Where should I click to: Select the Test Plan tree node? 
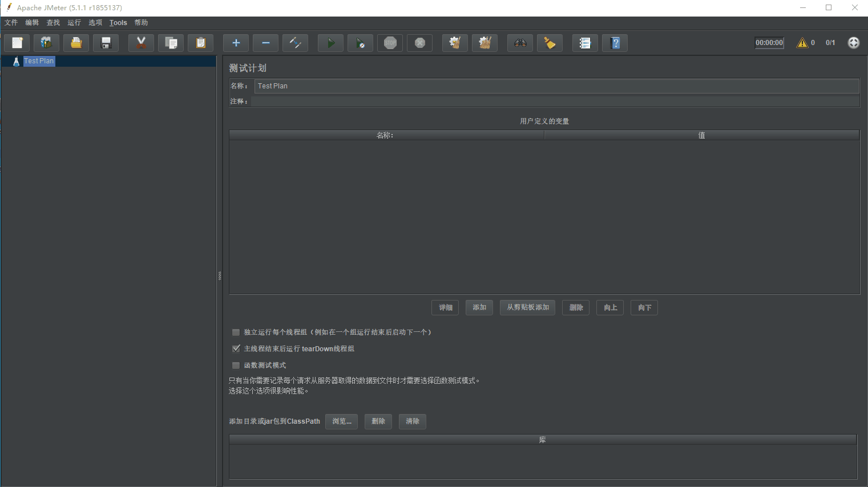(39, 61)
